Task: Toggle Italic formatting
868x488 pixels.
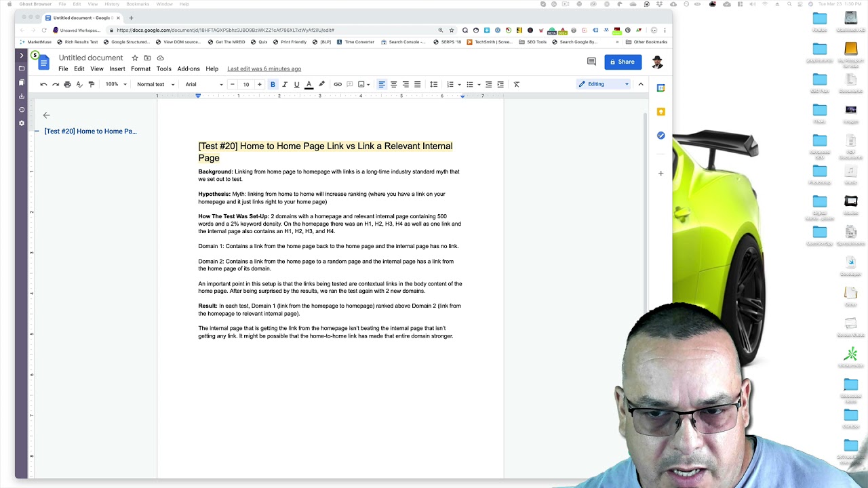Action: coord(285,84)
